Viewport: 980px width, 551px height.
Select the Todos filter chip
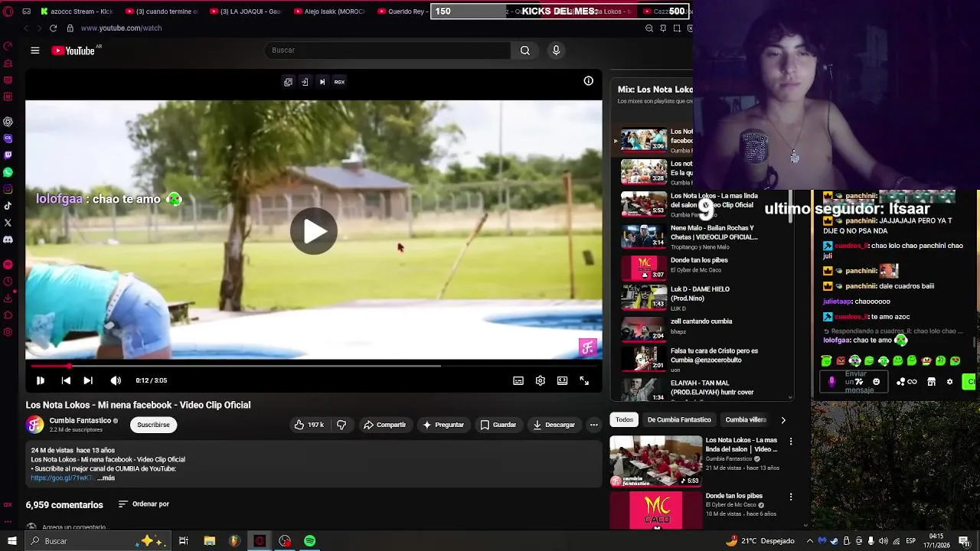coord(624,419)
